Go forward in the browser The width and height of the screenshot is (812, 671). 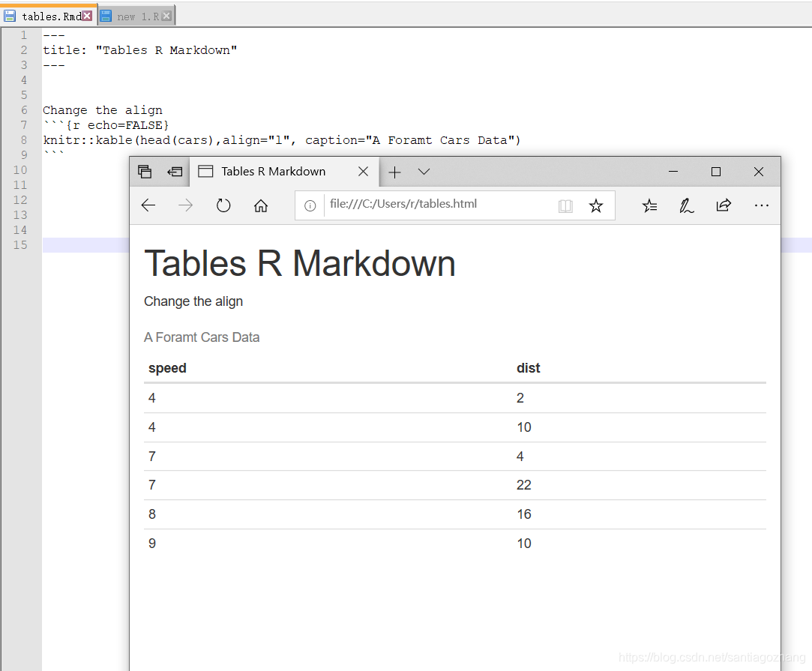(185, 205)
